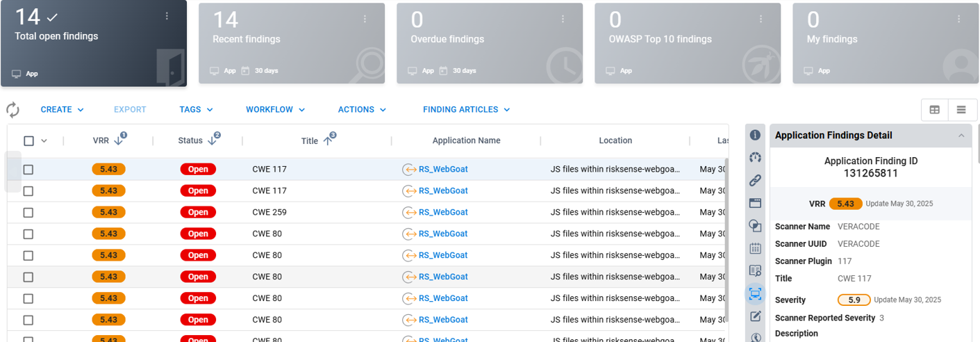980x342 pixels.
Task: Open kebab menu on Total open findings card
Action: tap(167, 16)
